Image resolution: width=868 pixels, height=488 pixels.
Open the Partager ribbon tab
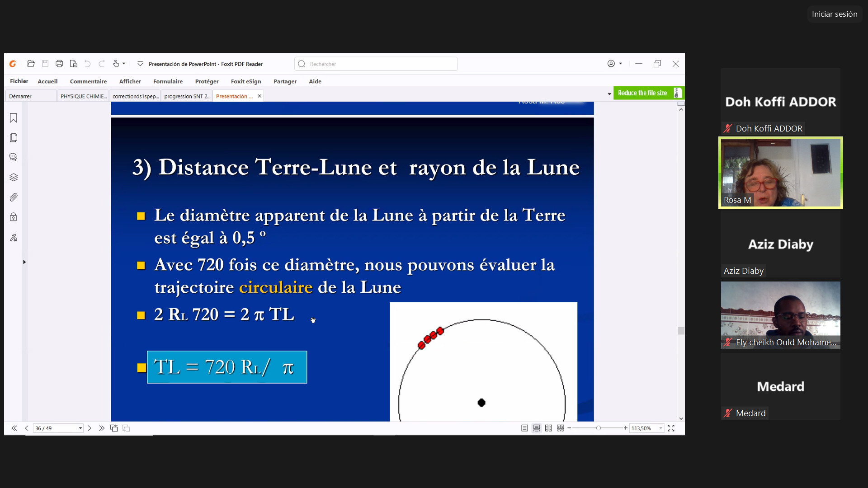285,81
